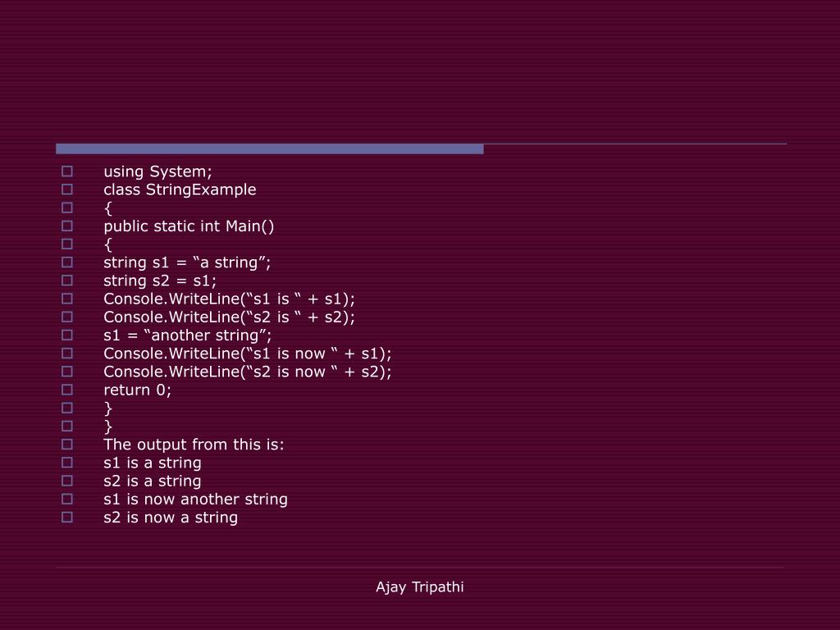Click the output line "s1 is now another string"
840x630 pixels.
[195, 500]
